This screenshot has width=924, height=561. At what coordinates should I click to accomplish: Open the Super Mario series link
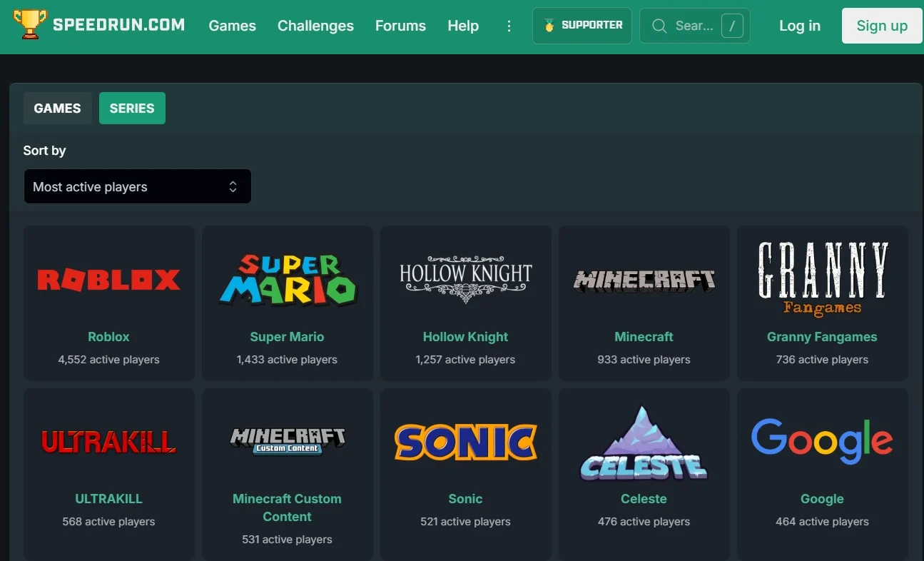(x=287, y=337)
